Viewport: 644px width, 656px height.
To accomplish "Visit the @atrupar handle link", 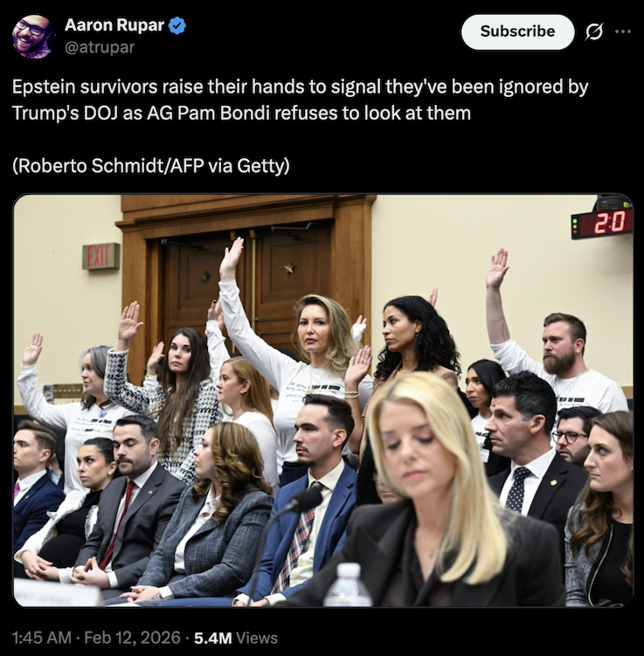I will (x=100, y=47).
